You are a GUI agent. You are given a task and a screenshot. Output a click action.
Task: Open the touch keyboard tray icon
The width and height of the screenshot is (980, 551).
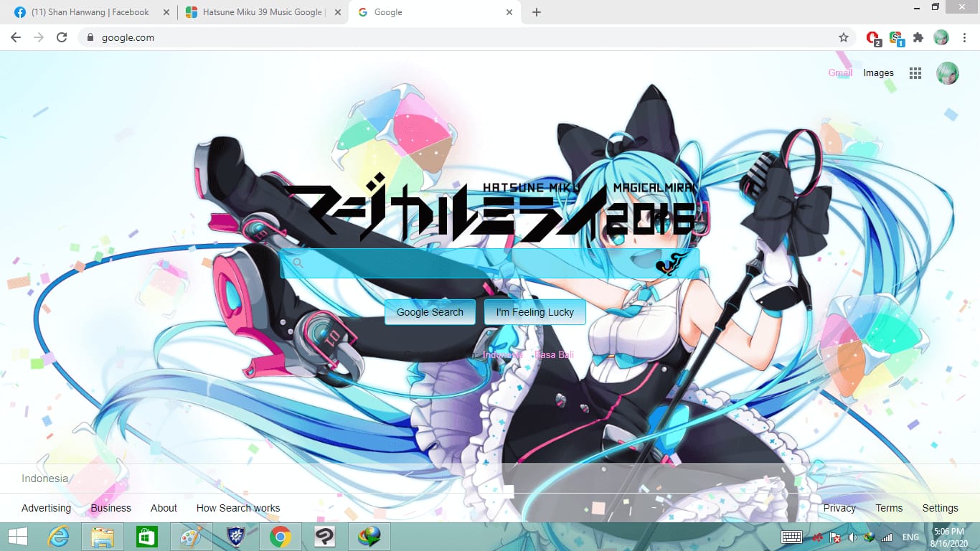coord(791,537)
